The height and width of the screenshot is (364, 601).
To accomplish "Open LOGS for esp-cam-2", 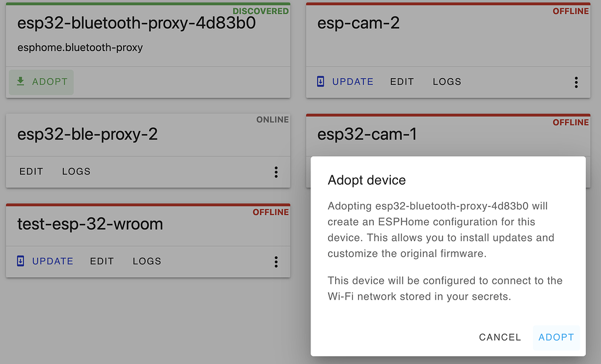I will point(447,81).
